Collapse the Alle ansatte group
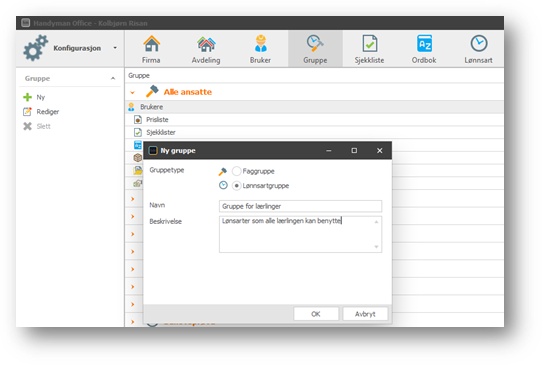Screen dimensions: 542x366 [133, 92]
